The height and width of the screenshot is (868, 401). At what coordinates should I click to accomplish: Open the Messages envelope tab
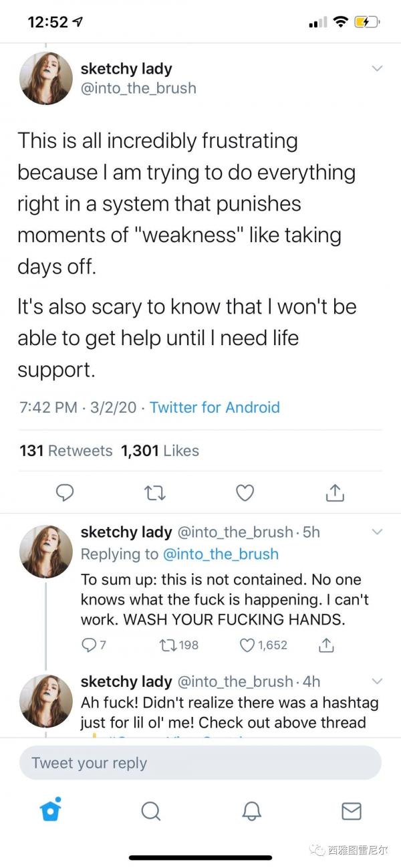(352, 810)
